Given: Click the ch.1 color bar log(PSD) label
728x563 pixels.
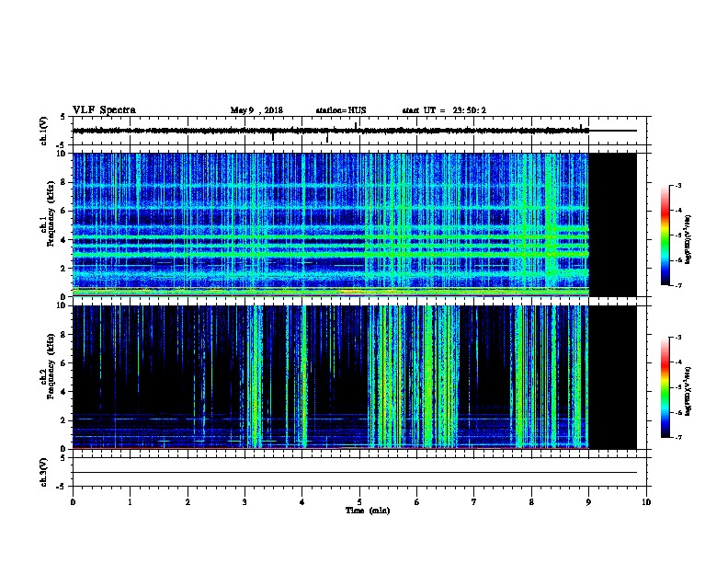Looking at the screenshot, I should click(x=688, y=239).
